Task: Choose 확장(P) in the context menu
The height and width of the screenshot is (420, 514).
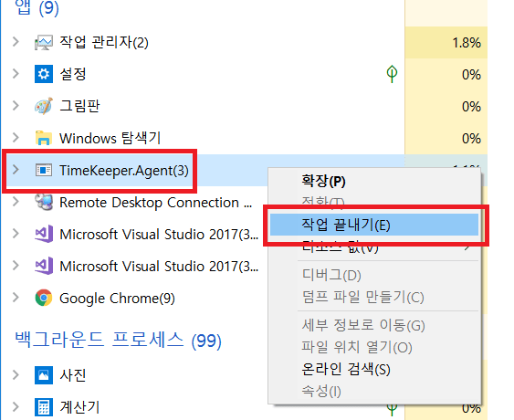Action: 374,181
